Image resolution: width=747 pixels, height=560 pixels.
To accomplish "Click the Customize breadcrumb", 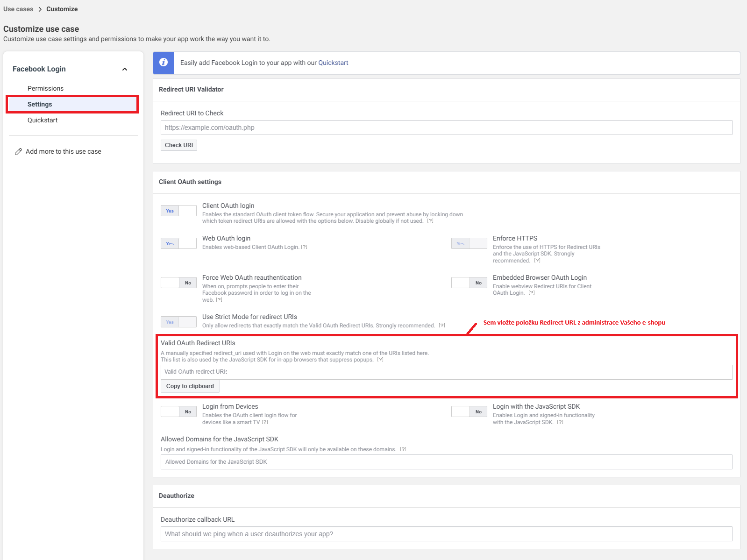I will coord(62,9).
